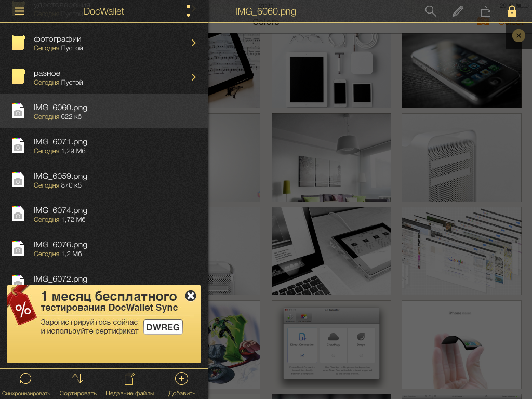Click the promo headline 1 месяц бесплатного
Viewport: 532px width, 399px height.
coord(109,296)
